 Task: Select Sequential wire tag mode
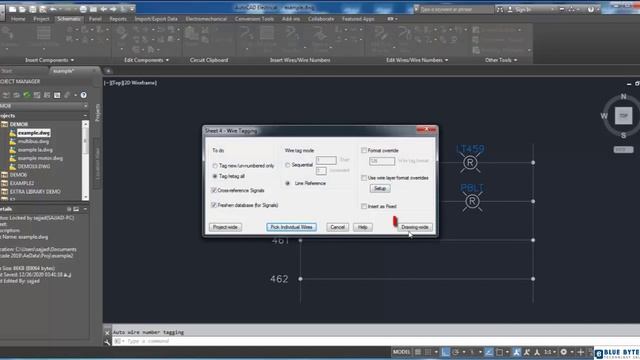[x=288, y=165]
